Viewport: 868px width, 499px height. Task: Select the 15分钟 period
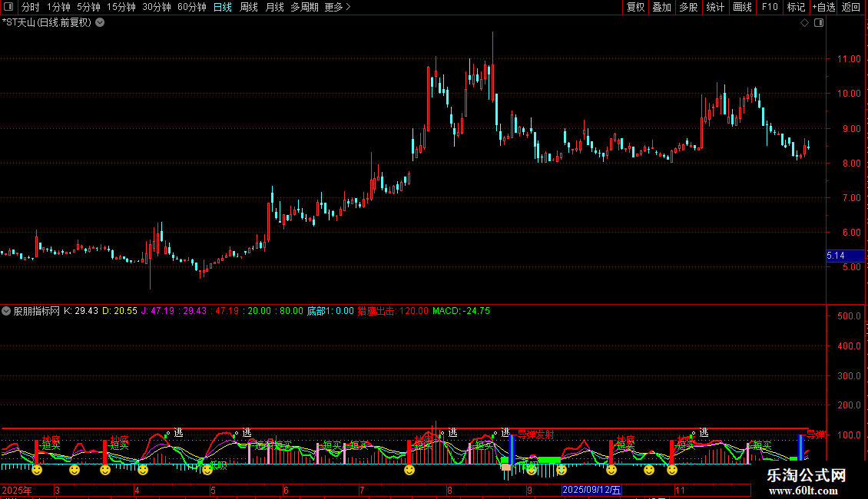click(x=121, y=7)
